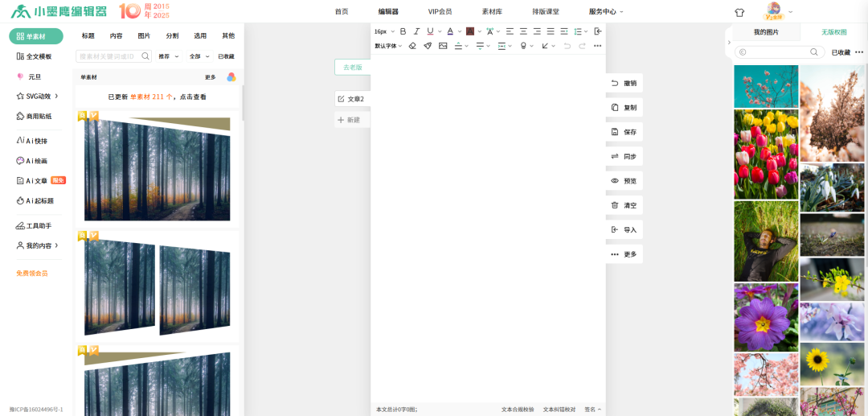Click the 去老版 button
The width and height of the screenshot is (868, 416).
pyautogui.click(x=353, y=67)
